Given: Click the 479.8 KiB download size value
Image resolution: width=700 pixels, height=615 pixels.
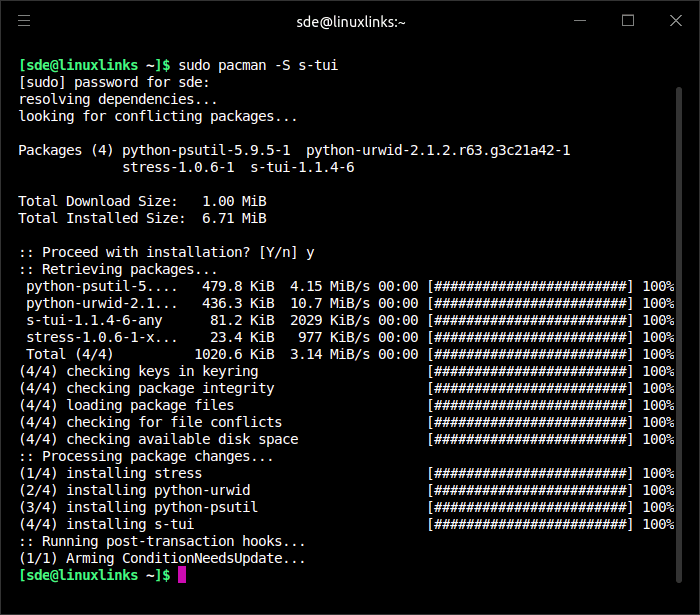Looking at the screenshot, I should [238, 286].
